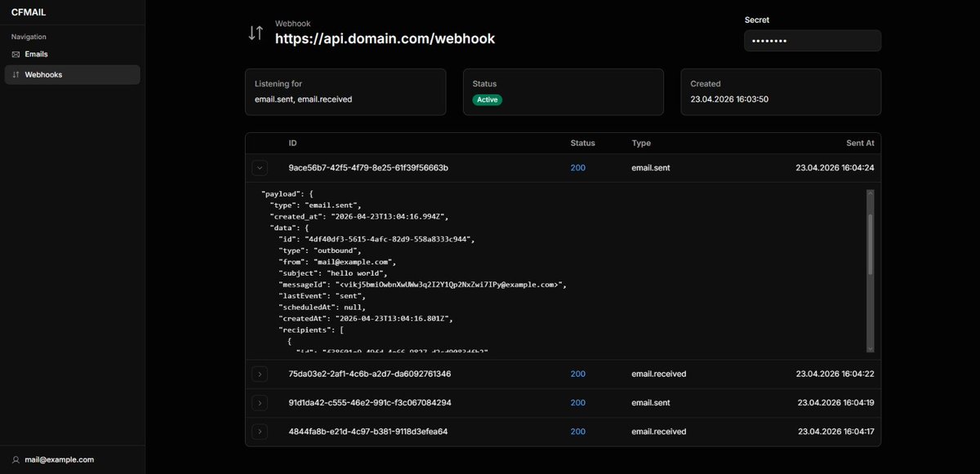
Task: Click the 'email.sent, email.received' listening text
Action: [303, 100]
